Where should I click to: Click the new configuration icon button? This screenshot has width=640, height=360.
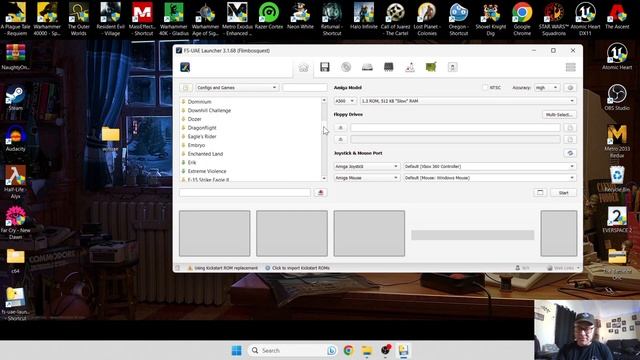(186, 88)
